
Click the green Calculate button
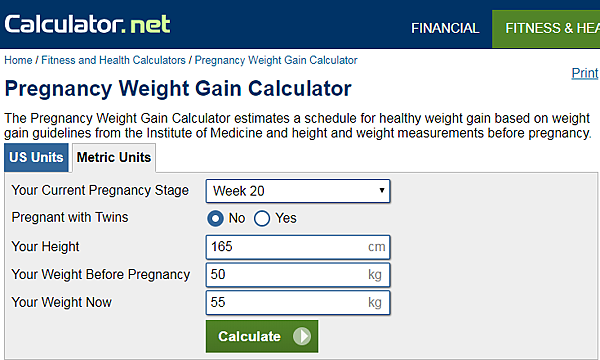pyautogui.click(x=262, y=336)
